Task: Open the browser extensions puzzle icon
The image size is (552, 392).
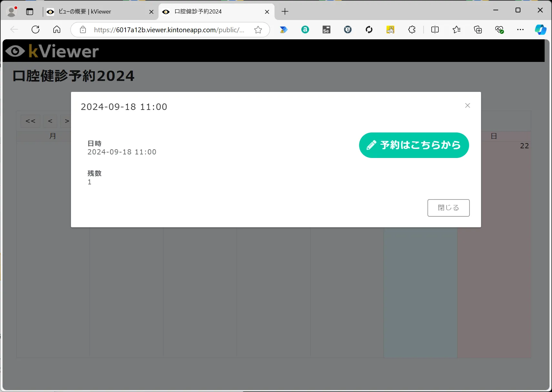Action: 412,30
